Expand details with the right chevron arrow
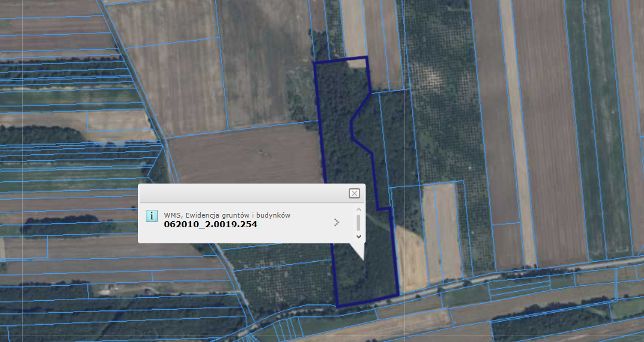The width and height of the screenshot is (644, 342). 337,222
